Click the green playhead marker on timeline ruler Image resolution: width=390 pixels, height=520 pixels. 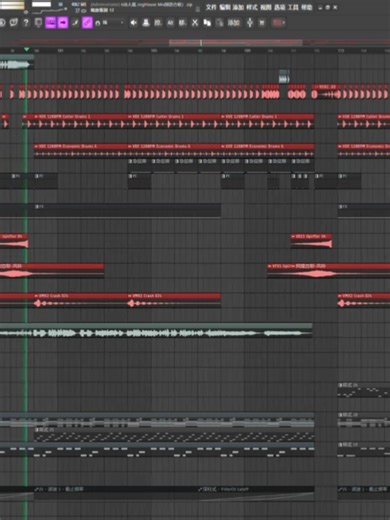tap(26, 50)
